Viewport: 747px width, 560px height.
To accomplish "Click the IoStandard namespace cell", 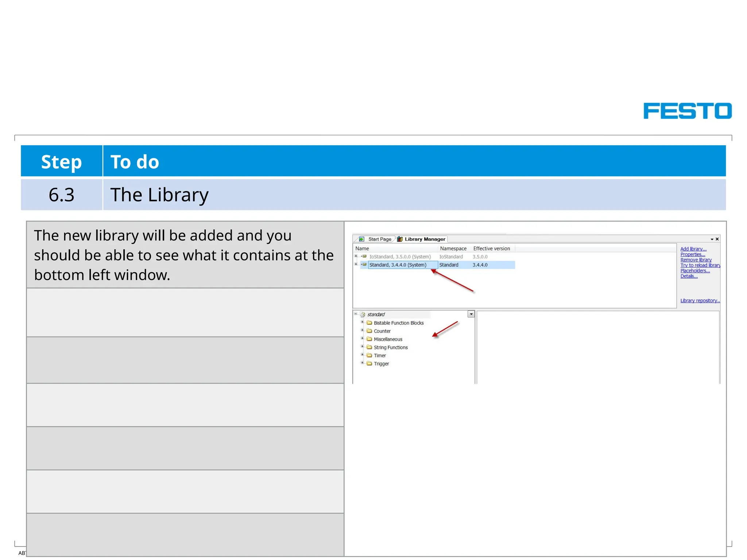I will point(451,257).
